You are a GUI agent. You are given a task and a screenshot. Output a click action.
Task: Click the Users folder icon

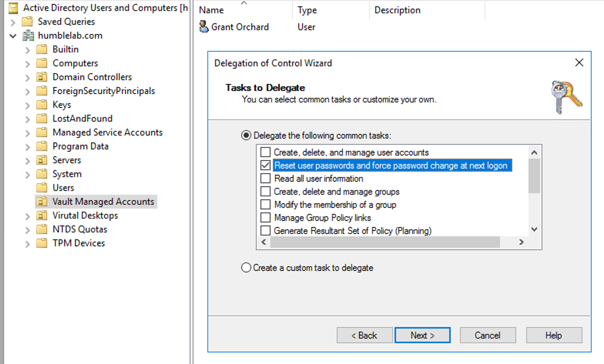pyautogui.click(x=42, y=188)
